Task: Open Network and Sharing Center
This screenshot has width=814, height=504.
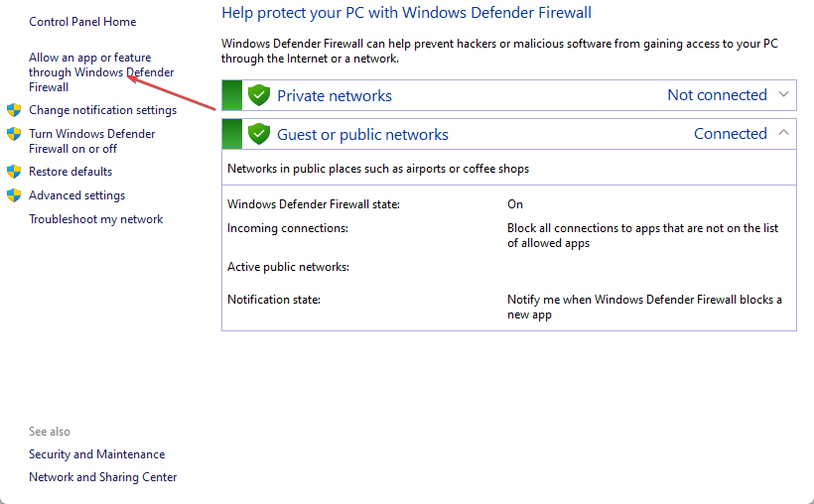Action: click(x=102, y=477)
